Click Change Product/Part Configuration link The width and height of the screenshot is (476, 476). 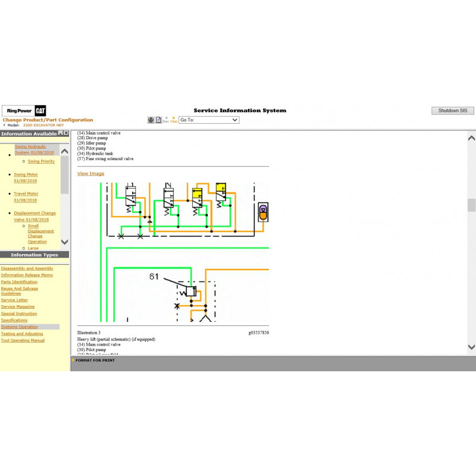(x=48, y=120)
